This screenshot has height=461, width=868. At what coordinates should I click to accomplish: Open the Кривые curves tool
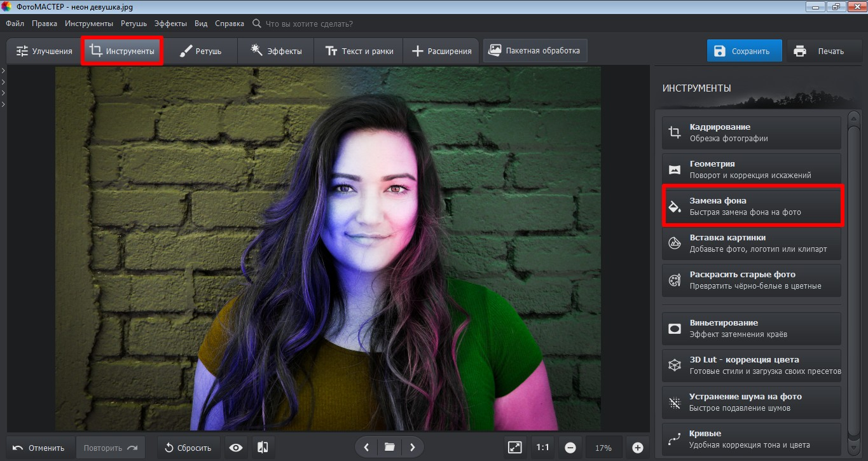751,439
